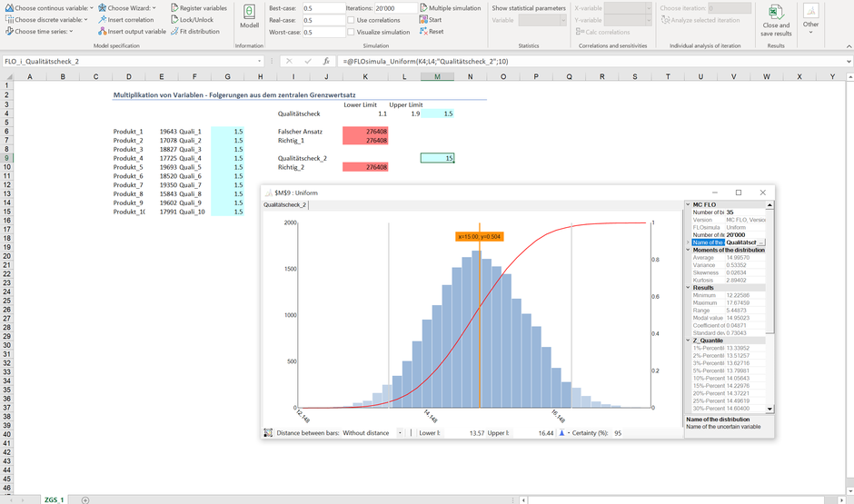Expand the formula bar
This screenshot has width=854, height=504.
pos(849,62)
